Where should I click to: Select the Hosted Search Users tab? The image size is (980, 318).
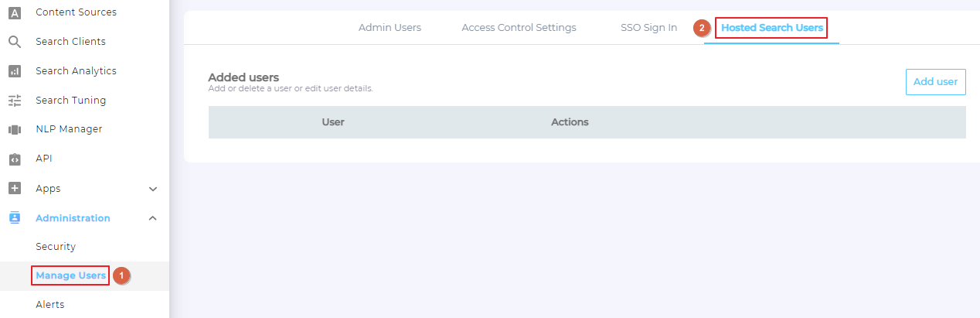[x=771, y=28]
